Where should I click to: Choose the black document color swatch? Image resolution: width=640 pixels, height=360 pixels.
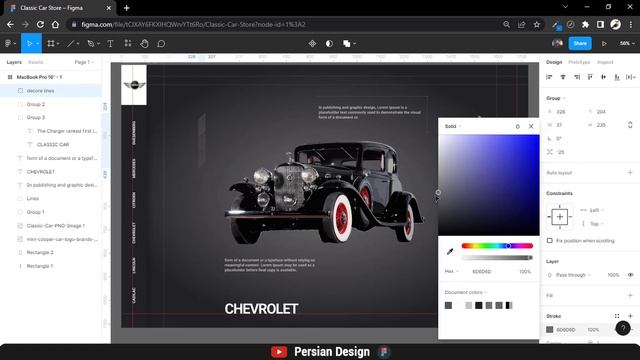pos(479,305)
